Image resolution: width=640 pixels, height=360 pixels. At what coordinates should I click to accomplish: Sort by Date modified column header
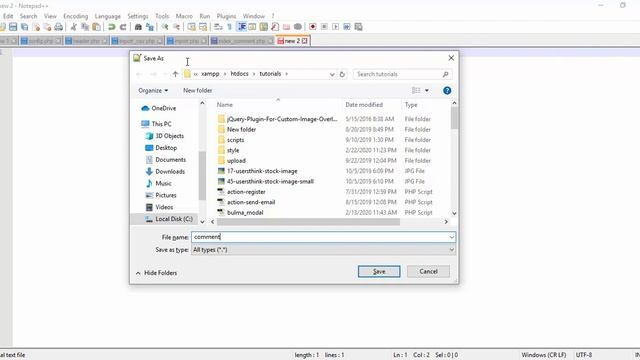[364, 105]
